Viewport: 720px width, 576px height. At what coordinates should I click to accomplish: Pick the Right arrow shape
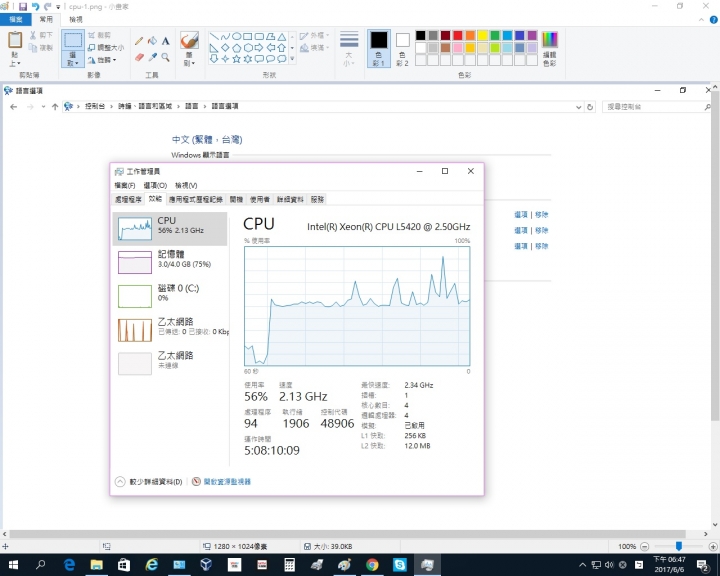[x=259, y=48]
